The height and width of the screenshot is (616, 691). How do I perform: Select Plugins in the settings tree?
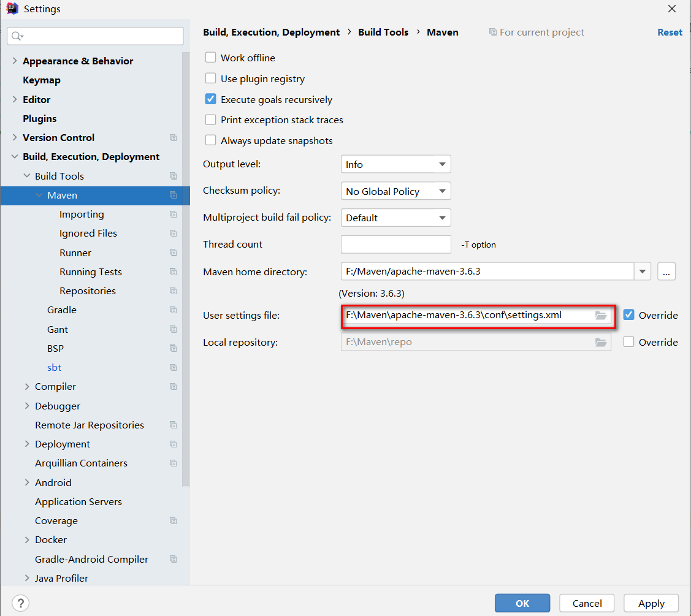[x=40, y=118]
